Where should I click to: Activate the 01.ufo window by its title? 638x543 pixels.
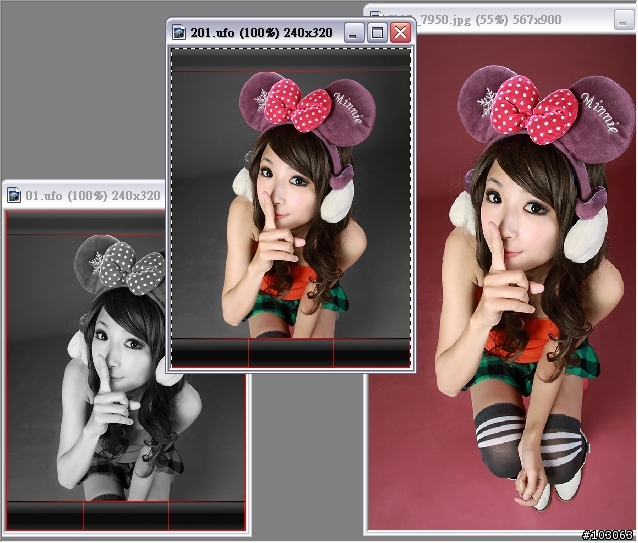(93, 196)
